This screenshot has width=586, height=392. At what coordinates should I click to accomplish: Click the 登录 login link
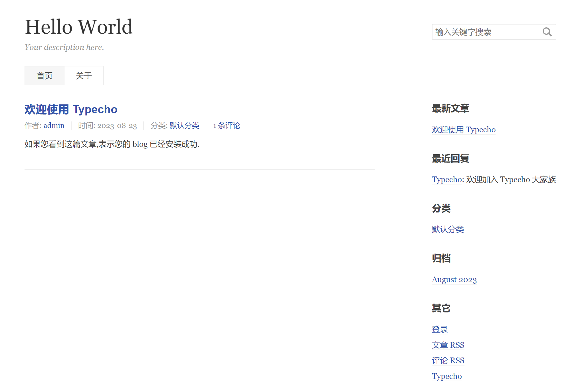440,329
